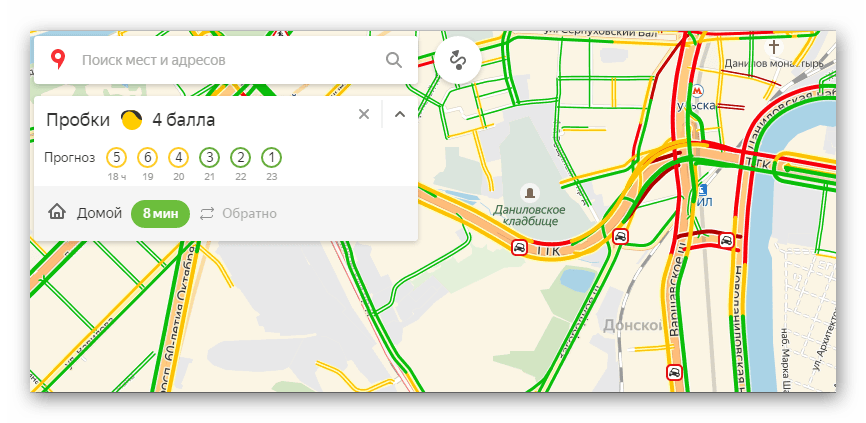Image resolution: width=866 pixels, height=423 pixels.
Task: Click the Тульская metro station icon
Action: tap(697, 89)
